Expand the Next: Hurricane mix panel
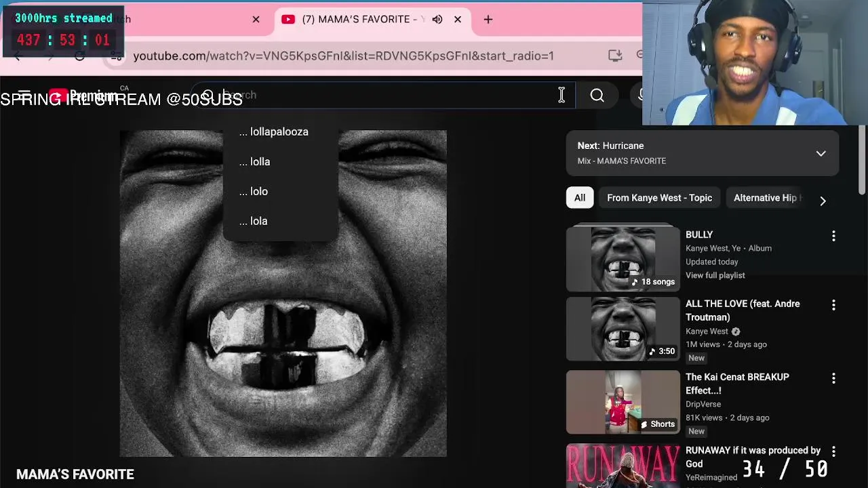 (821, 153)
